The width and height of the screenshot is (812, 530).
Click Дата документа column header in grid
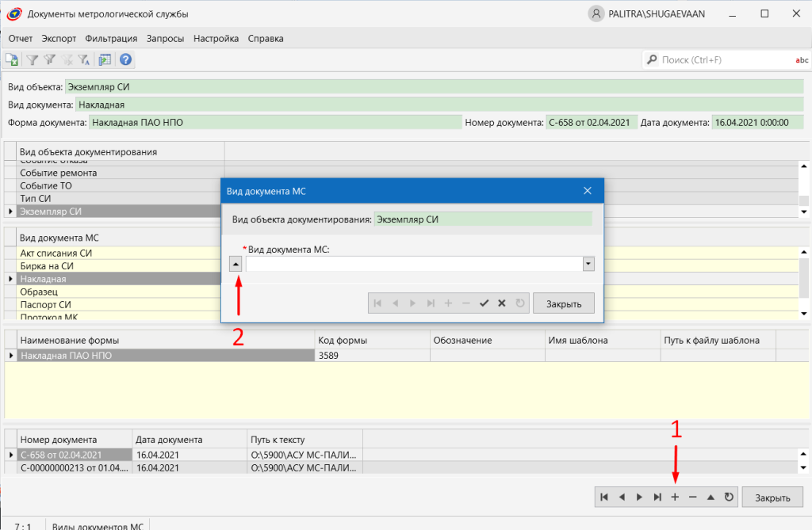click(x=190, y=440)
